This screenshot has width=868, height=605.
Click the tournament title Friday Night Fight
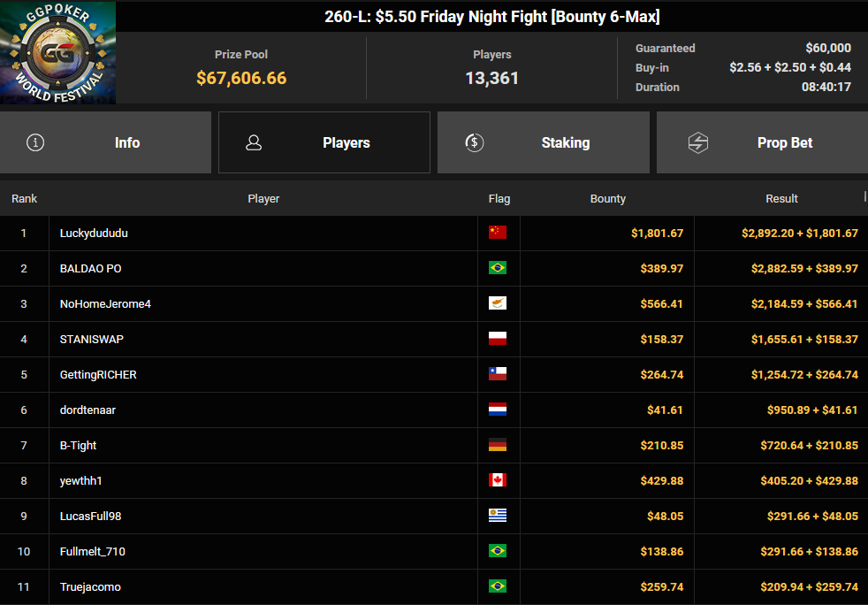point(491,17)
